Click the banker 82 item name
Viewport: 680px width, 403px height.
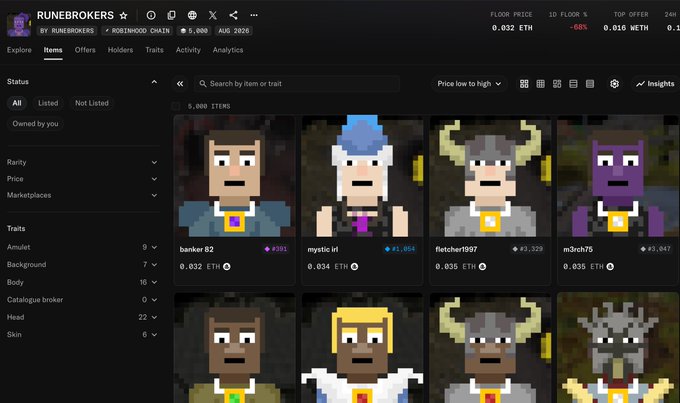(x=196, y=249)
